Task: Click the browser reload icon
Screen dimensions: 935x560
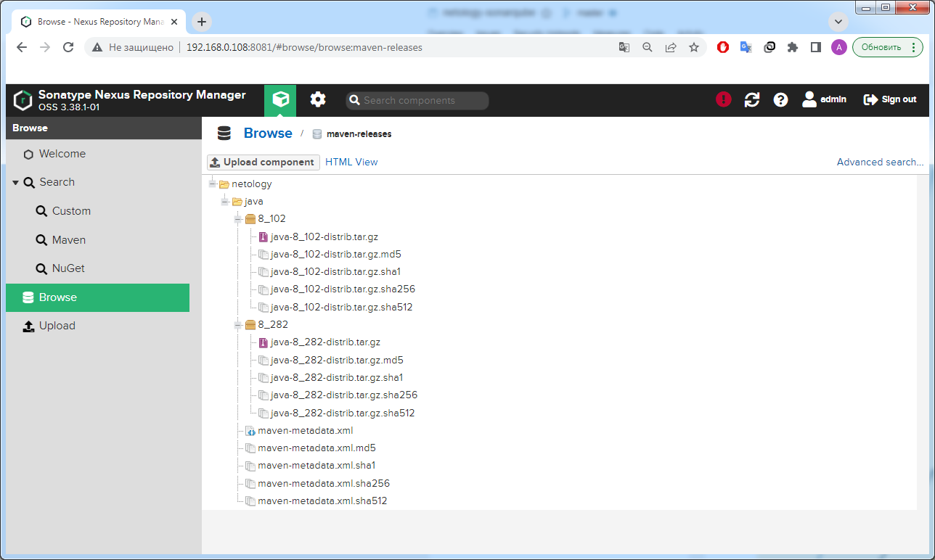Action: click(x=68, y=47)
